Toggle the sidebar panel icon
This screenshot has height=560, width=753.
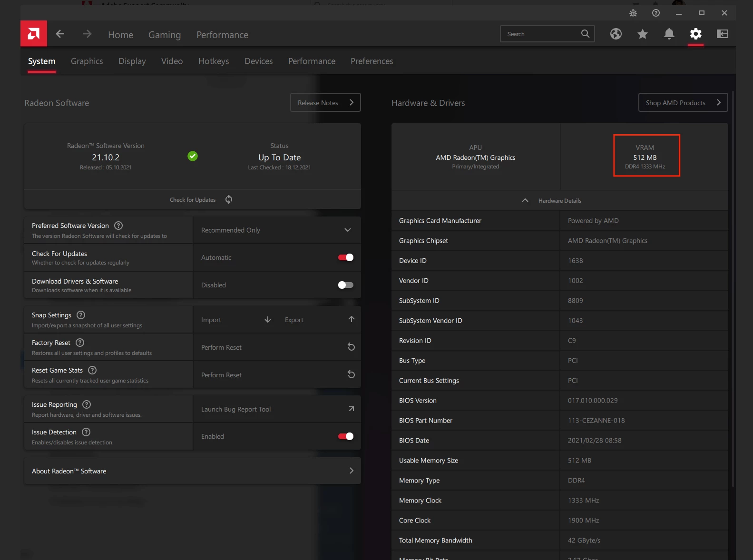723,34
